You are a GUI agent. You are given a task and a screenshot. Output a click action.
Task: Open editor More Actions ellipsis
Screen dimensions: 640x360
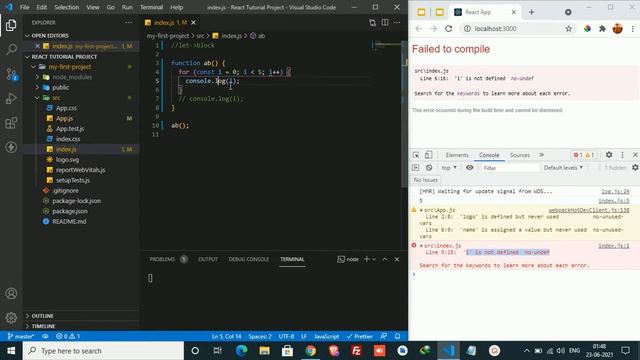(x=397, y=22)
